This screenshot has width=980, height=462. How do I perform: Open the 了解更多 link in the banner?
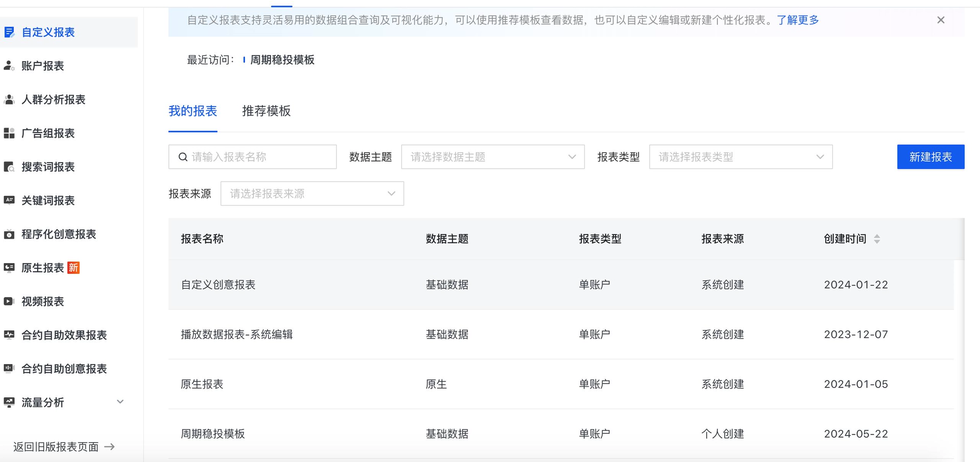point(797,20)
